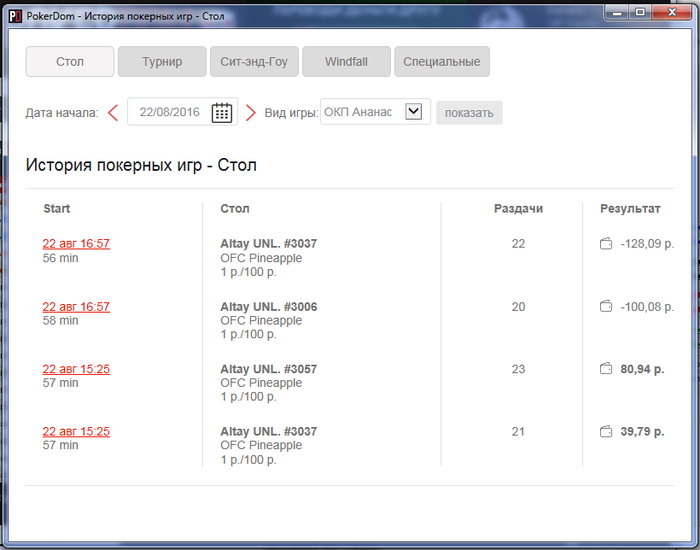Minimize the PokerDom history window

(x=617, y=13)
